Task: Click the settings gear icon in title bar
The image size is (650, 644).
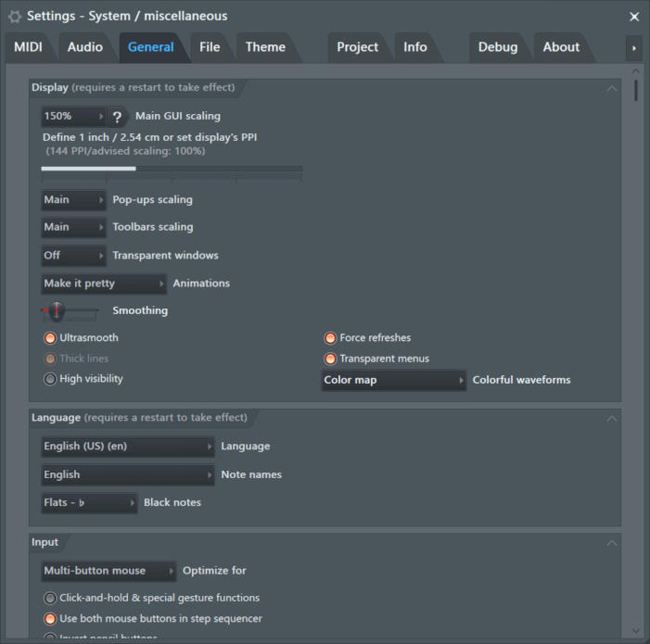Action: 15,16
